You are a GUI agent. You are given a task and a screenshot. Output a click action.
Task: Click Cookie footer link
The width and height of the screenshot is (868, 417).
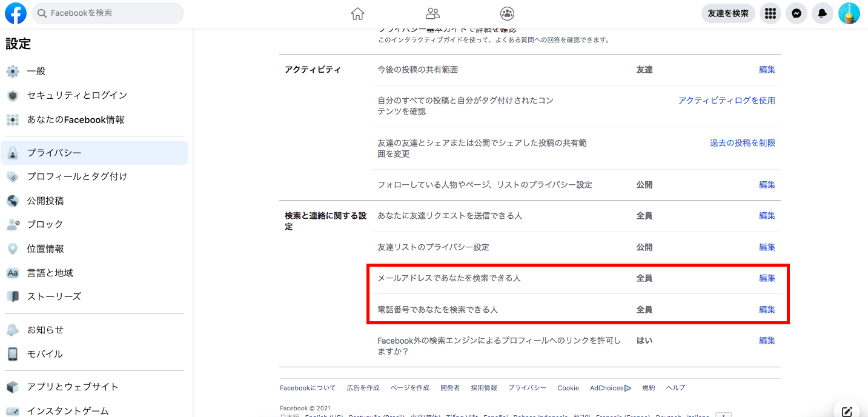tap(568, 388)
